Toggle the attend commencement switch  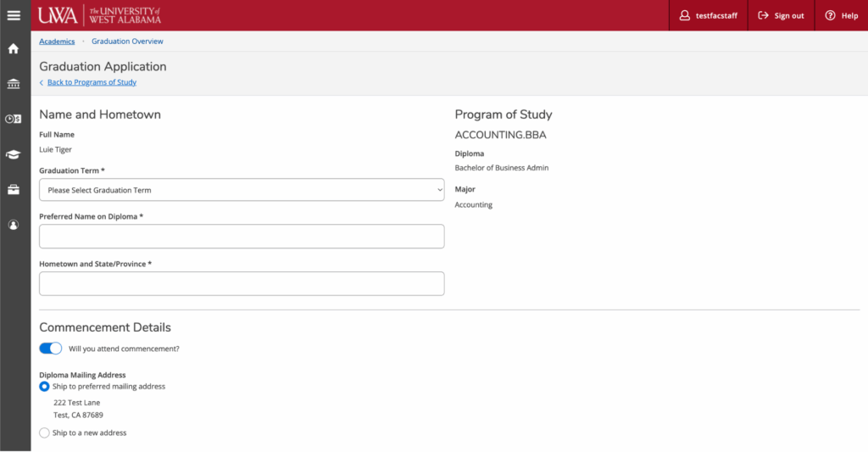(x=51, y=349)
